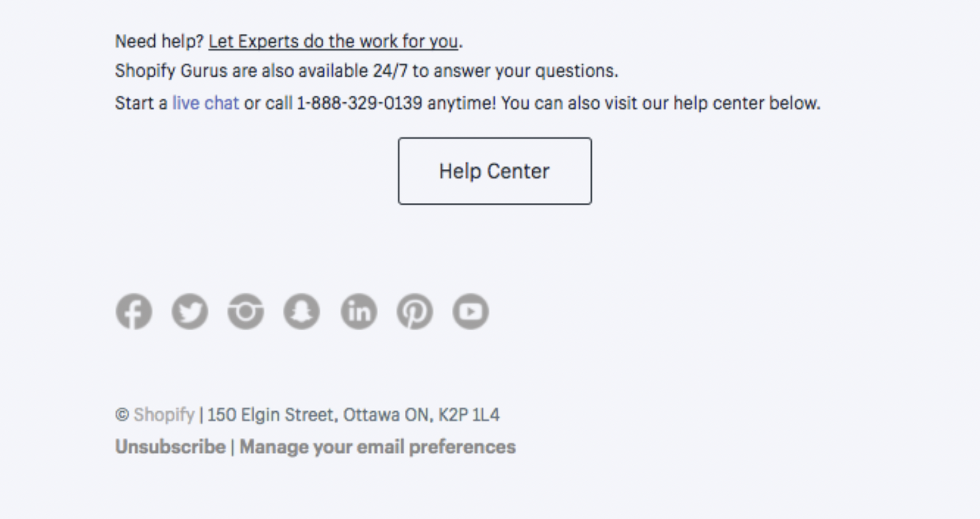Click the 'Shopify Gurus are also available' sentence

tap(367, 71)
